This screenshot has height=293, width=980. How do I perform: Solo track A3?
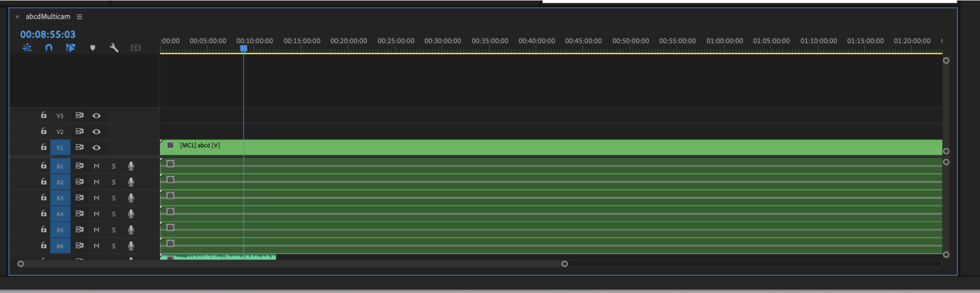coord(114,198)
